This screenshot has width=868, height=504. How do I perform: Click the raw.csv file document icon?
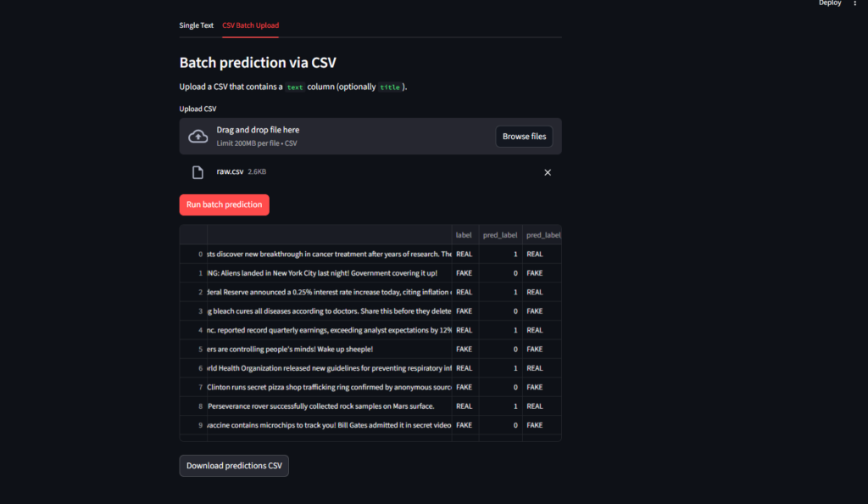198,172
